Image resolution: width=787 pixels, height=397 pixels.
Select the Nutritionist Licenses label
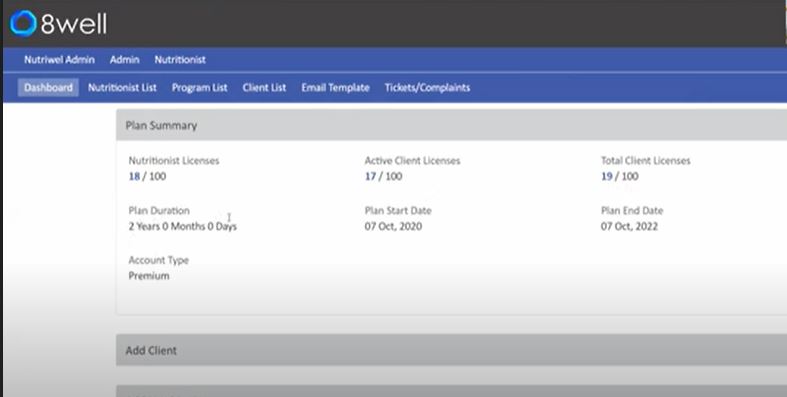point(174,161)
